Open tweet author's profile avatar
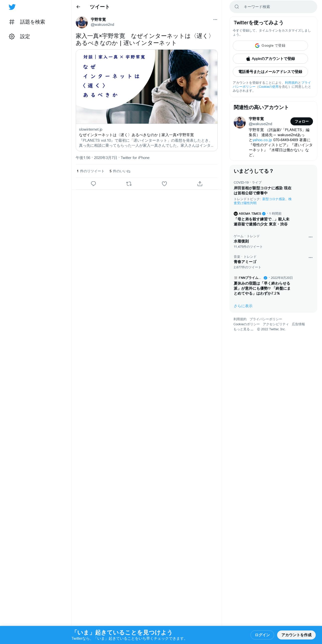 pos(82,23)
